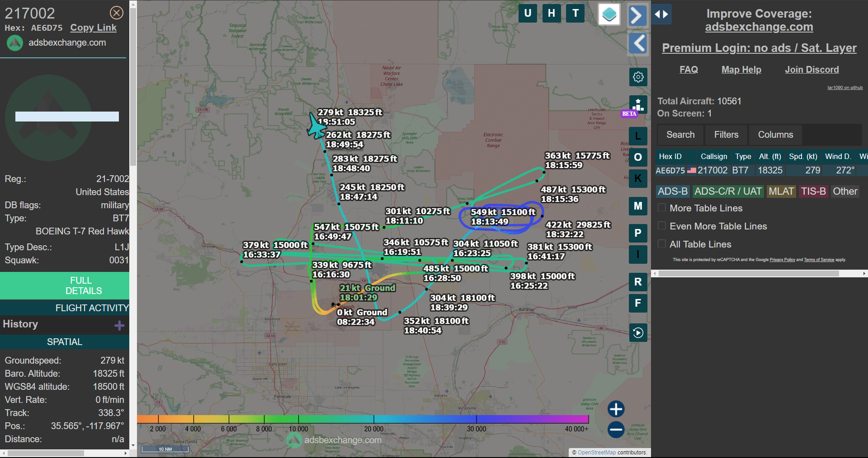Sort table by Spd. (kt) column
This screenshot has height=458, width=868.
coord(803,156)
